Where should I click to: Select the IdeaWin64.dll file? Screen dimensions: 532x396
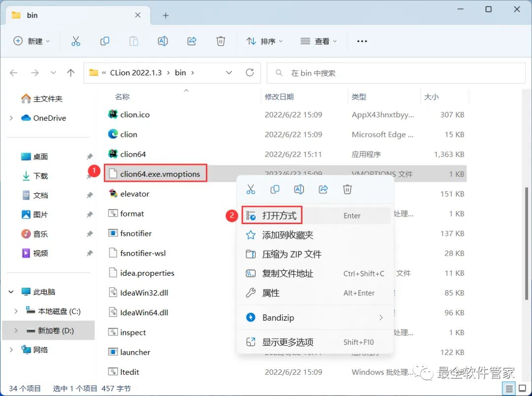[138, 313]
